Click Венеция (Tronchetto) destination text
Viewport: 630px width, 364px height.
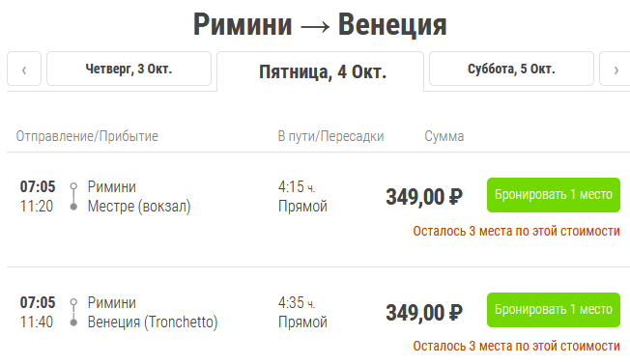(153, 322)
